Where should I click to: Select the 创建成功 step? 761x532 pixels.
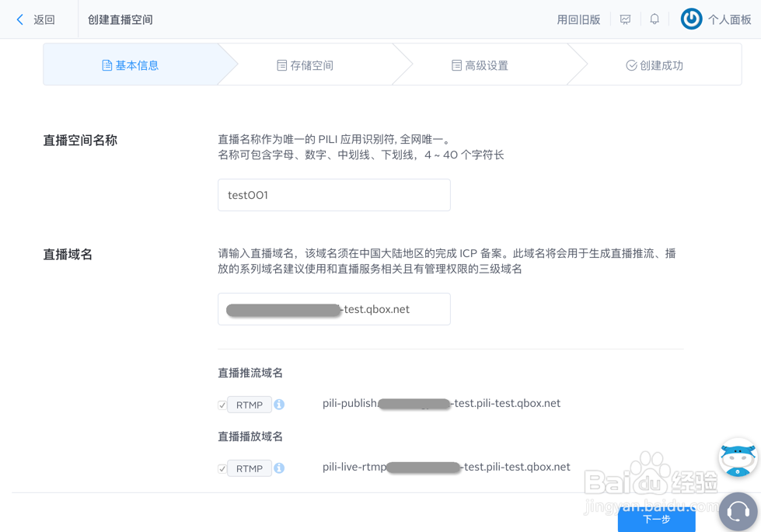(x=653, y=65)
